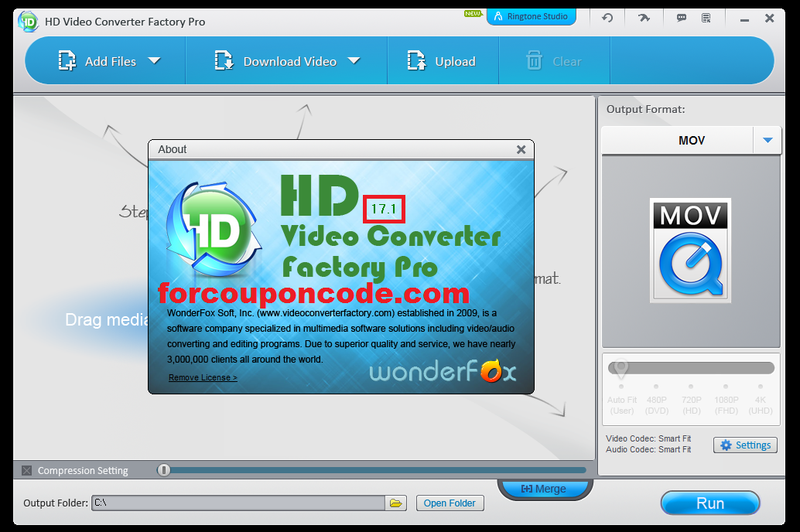Open the feedback chat bubble icon

point(681,18)
